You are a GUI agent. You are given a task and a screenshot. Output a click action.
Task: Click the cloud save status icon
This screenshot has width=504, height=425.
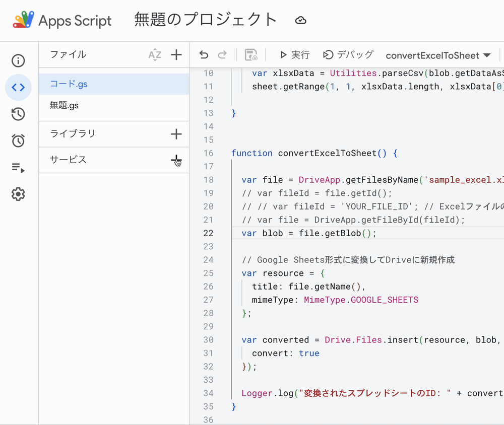click(x=300, y=21)
